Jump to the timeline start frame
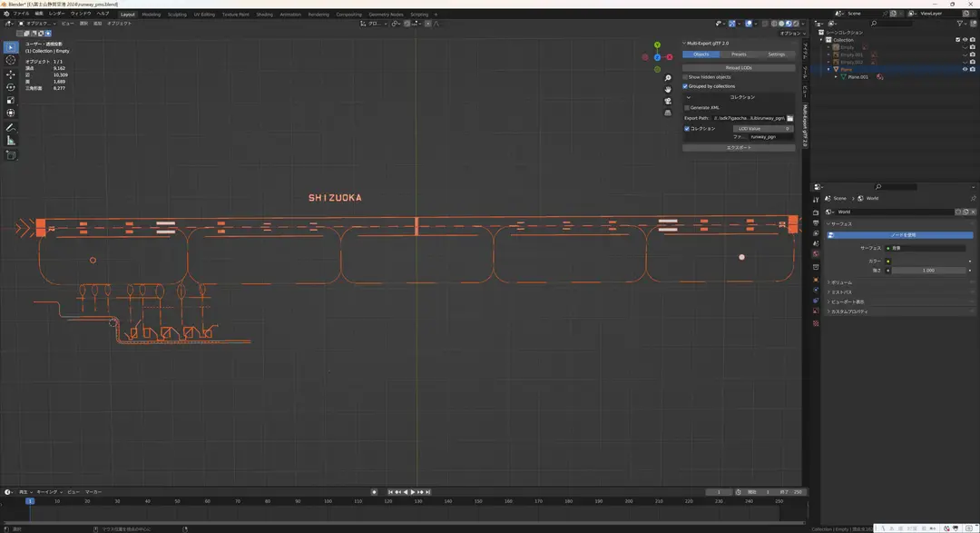The width and height of the screenshot is (980, 533). click(390, 492)
